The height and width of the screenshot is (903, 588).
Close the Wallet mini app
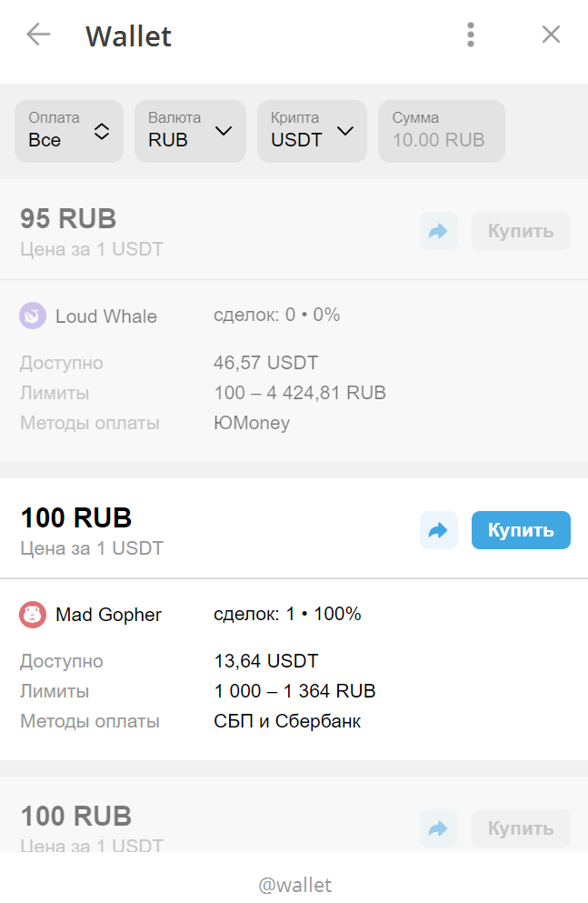pyautogui.click(x=551, y=35)
